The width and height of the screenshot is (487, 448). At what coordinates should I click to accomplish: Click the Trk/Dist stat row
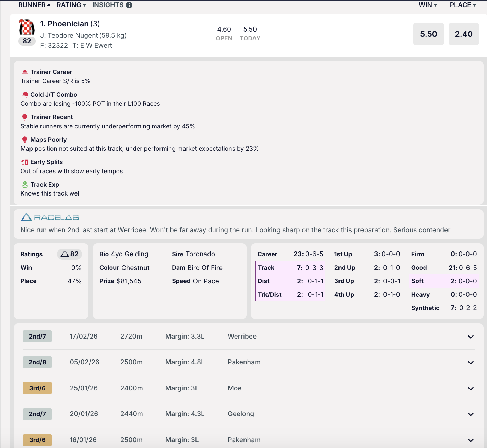coord(290,294)
